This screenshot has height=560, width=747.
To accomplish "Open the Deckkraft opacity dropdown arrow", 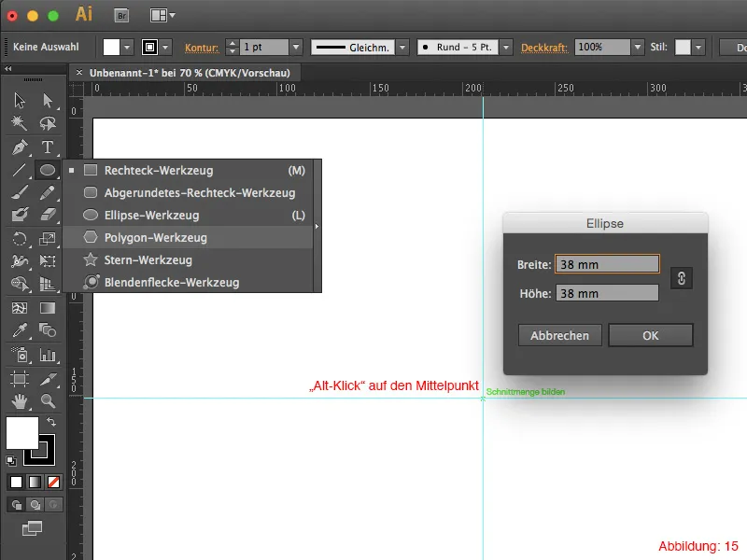I will coord(638,48).
